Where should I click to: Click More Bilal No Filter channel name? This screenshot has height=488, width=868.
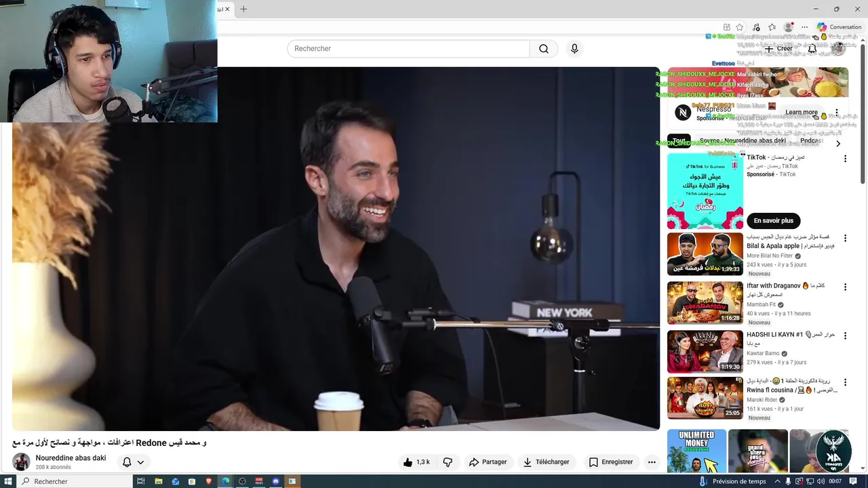[770, 256]
